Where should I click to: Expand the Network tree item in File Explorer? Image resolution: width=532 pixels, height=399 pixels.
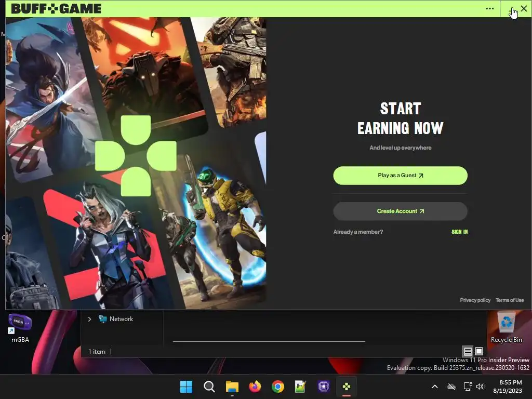tap(89, 320)
